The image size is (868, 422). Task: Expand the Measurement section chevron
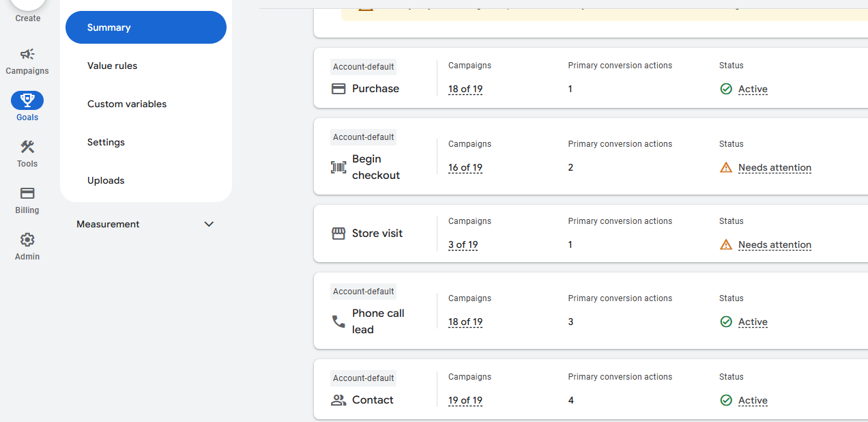coord(209,224)
